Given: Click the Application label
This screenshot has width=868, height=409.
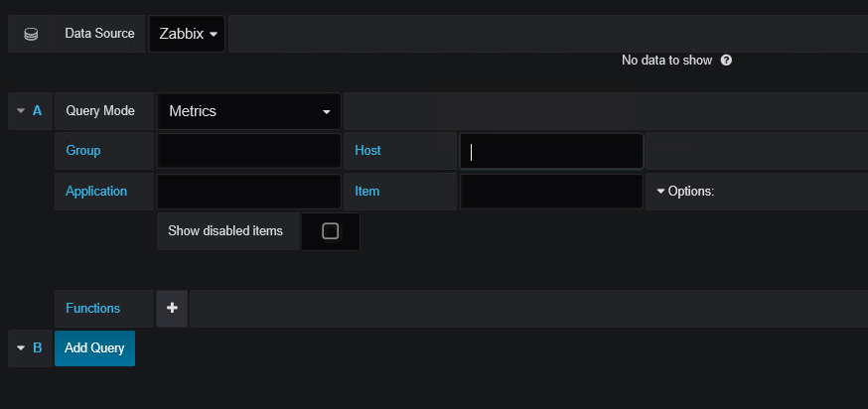Looking at the screenshot, I should [x=96, y=191].
